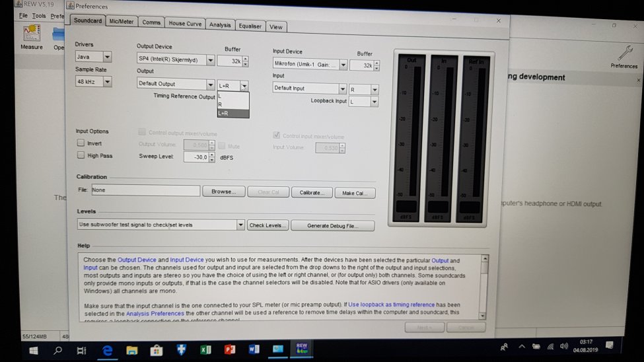The image size is (644, 362).
Task: Click the Measure icon in REW toolbar
Action: click(x=32, y=37)
